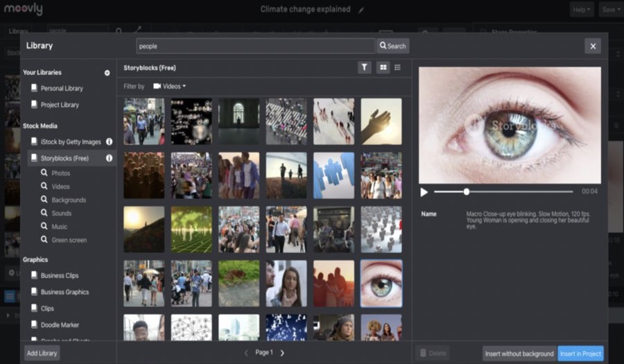Open the Help dropdown menu

coord(581,10)
